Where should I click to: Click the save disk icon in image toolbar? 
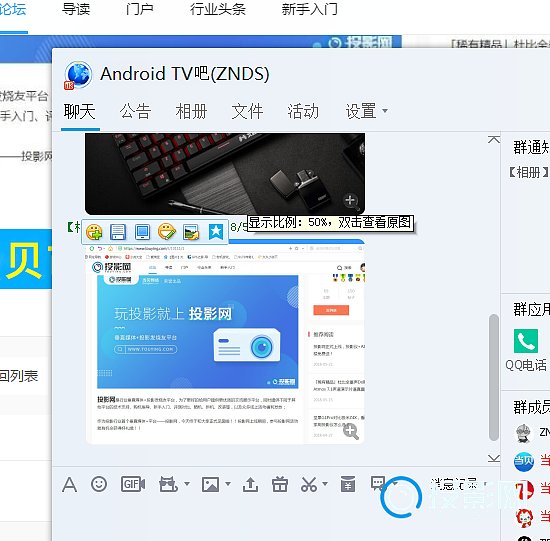tap(118, 232)
